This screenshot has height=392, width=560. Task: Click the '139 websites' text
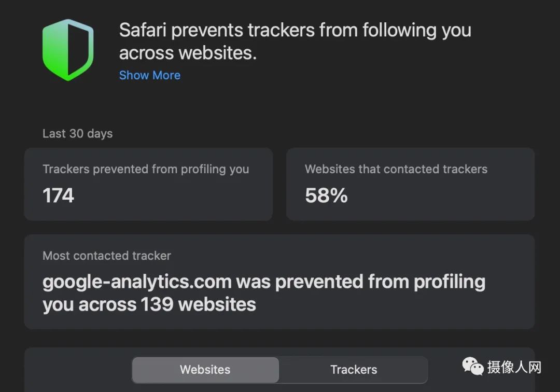pyautogui.click(x=198, y=304)
